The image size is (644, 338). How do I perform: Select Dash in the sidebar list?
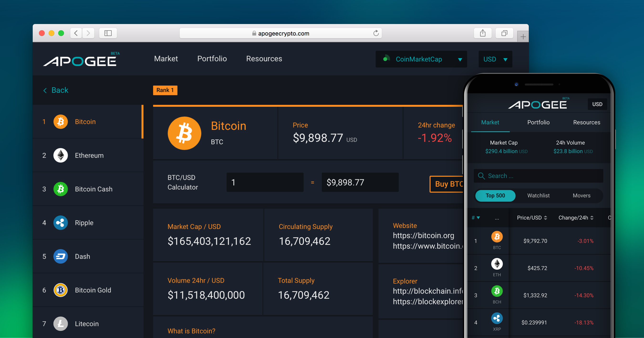tap(88, 256)
